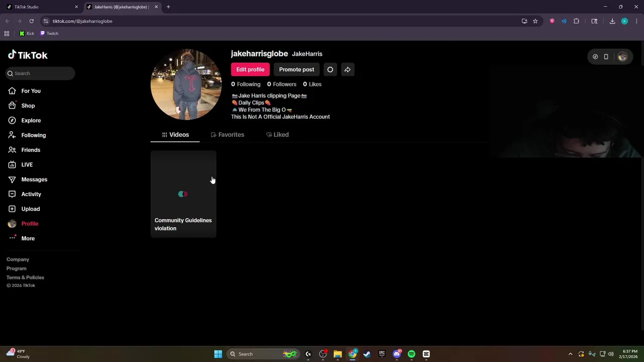Click the browser address bar URL
The width and height of the screenshot is (644, 362).
click(x=83, y=21)
